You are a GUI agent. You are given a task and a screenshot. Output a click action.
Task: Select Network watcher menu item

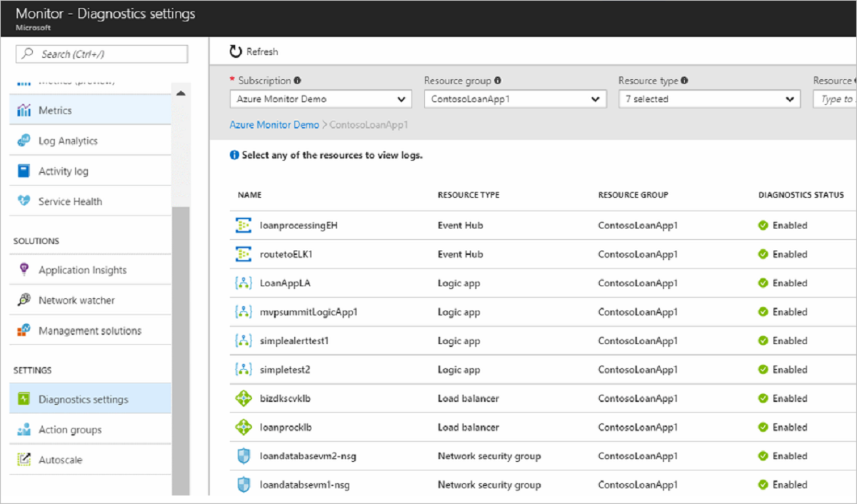(91, 301)
